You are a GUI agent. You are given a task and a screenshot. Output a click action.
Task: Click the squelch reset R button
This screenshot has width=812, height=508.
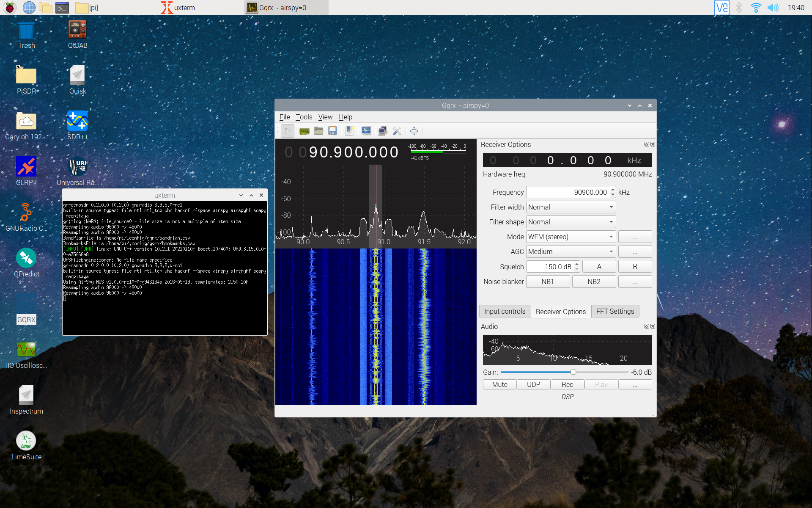tap(635, 266)
